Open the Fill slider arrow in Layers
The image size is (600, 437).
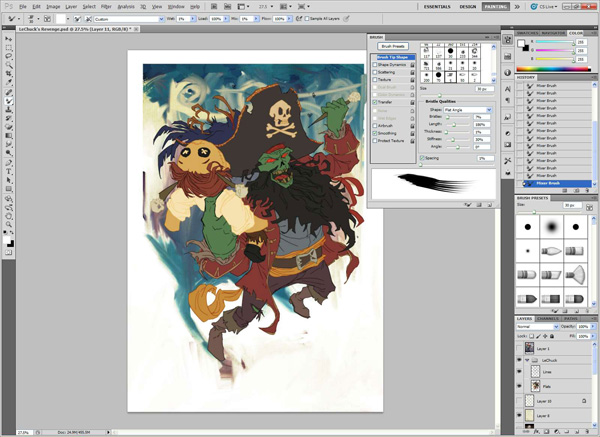point(593,336)
